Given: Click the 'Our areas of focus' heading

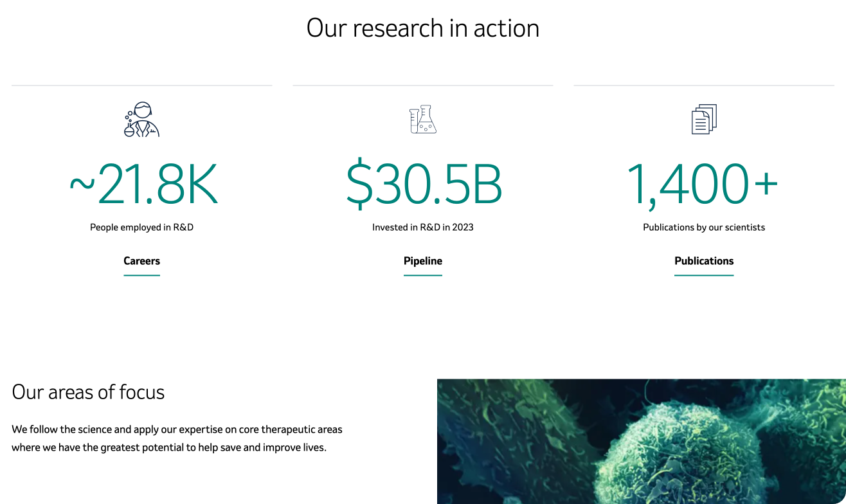Looking at the screenshot, I should pyautogui.click(x=88, y=392).
